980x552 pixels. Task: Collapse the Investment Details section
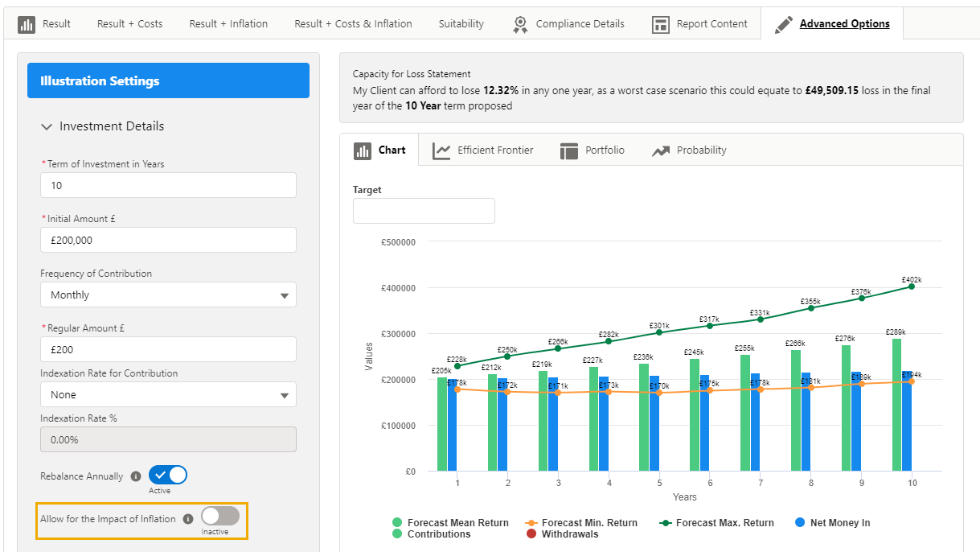pos(47,126)
